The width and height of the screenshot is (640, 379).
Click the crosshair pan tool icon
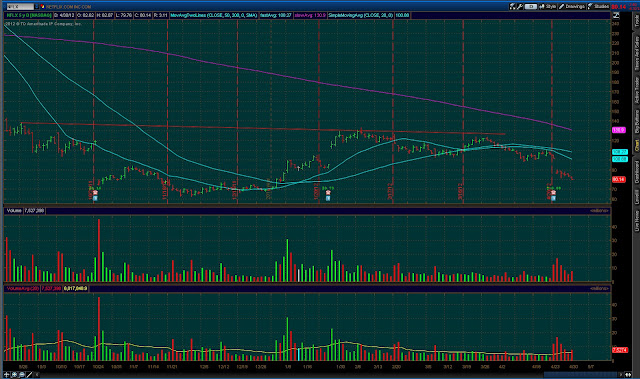(x=7, y=375)
